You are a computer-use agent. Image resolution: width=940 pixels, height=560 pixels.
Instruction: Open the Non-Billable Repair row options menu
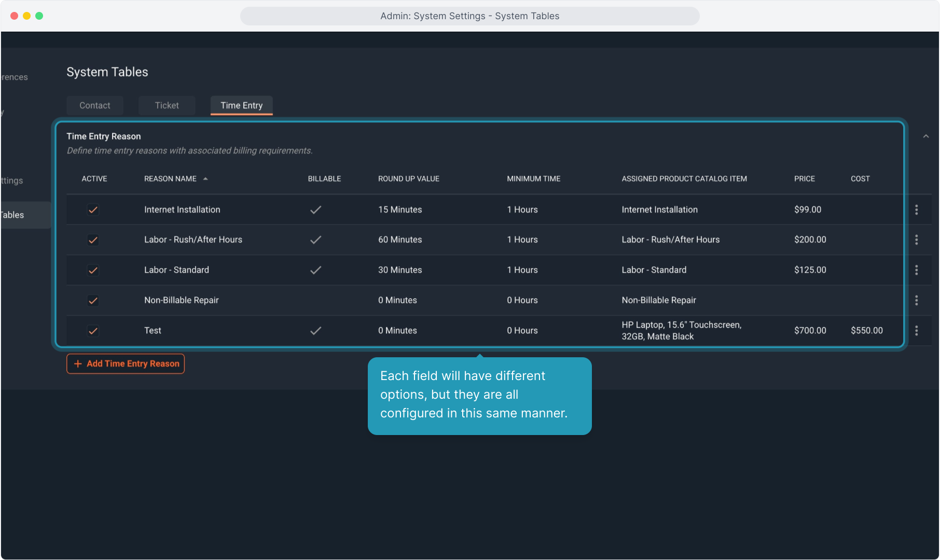point(916,300)
